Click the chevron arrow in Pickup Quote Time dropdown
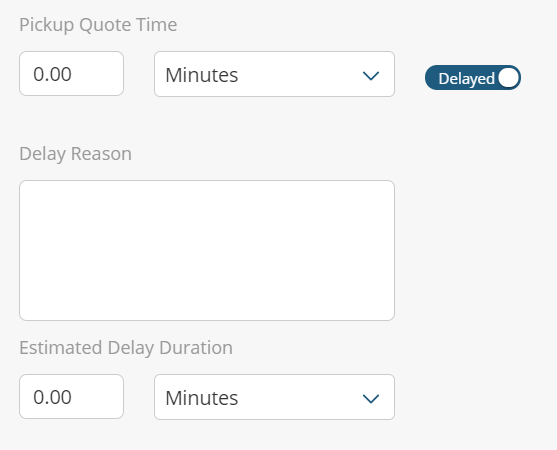Image resolution: width=557 pixels, height=450 pixels. point(371,75)
